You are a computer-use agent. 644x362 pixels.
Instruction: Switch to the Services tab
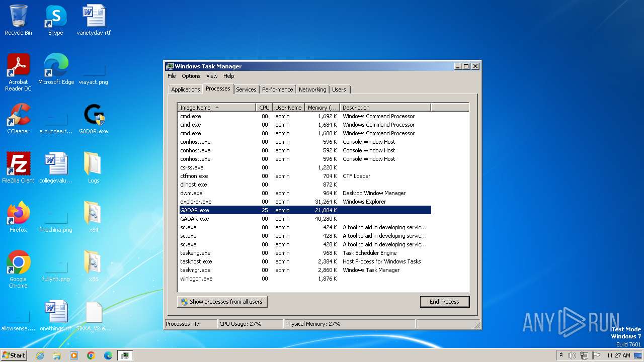tap(246, 89)
